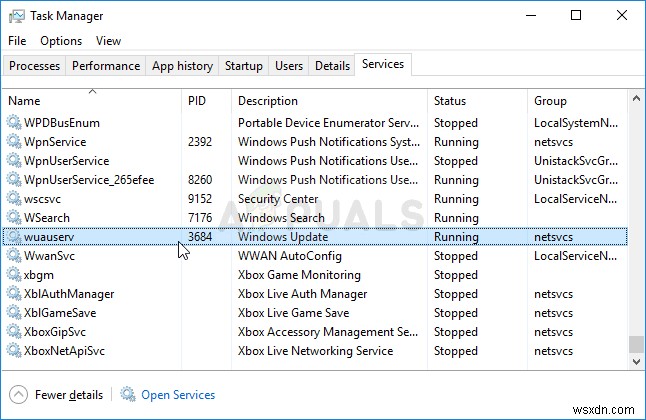This screenshot has width=646, height=420.
Task: Click the gear icon beside WSearch
Action: [x=13, y=218]
